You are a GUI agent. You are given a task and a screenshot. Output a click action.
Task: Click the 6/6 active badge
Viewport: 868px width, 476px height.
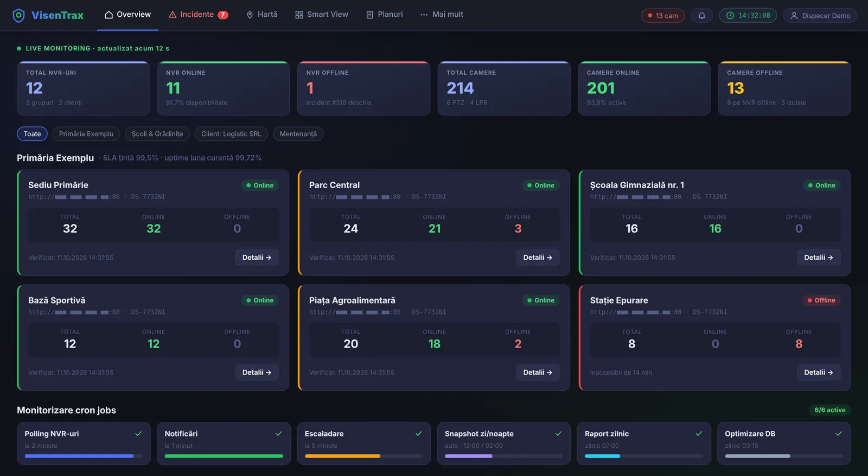click(x=829, y=410)
